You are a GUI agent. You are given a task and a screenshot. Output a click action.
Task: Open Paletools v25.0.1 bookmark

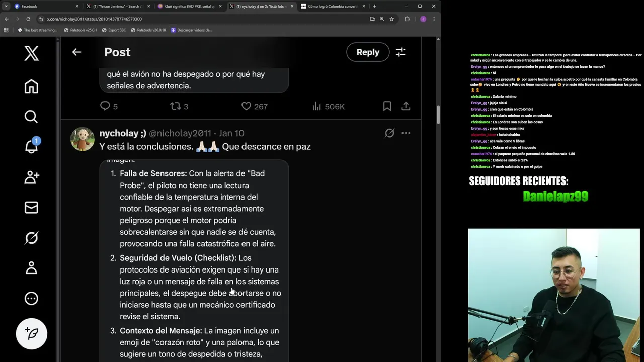click(x=80, y=30)
